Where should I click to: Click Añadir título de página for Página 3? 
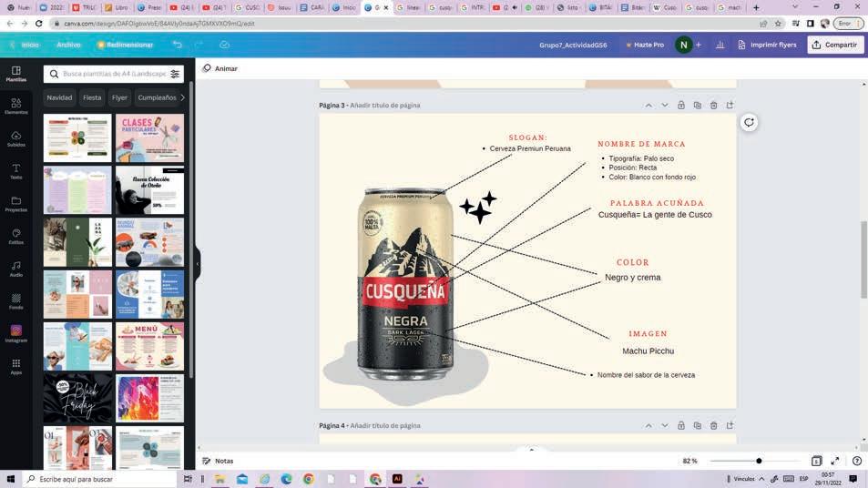pyautogui.click(x=385, y=105)
